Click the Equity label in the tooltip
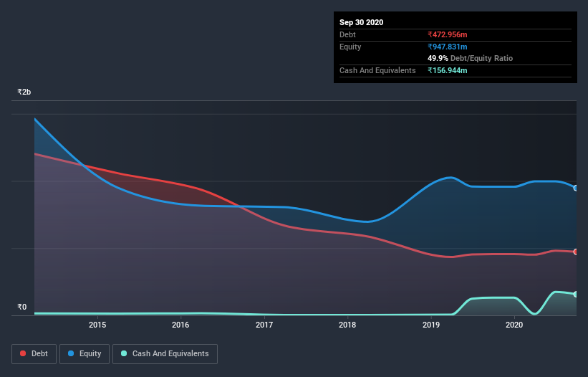This screenshot has width=588, height=377. tap(350, 47)
